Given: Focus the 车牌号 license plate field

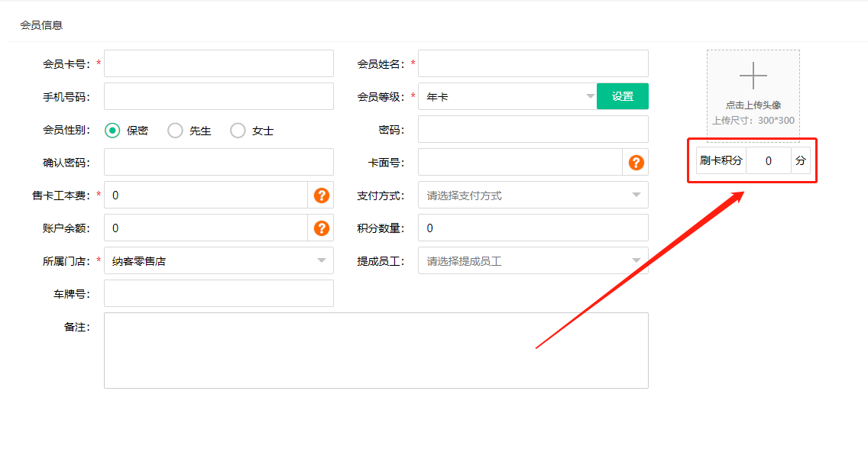Looking at the screenshot, I should click(219, 294).
